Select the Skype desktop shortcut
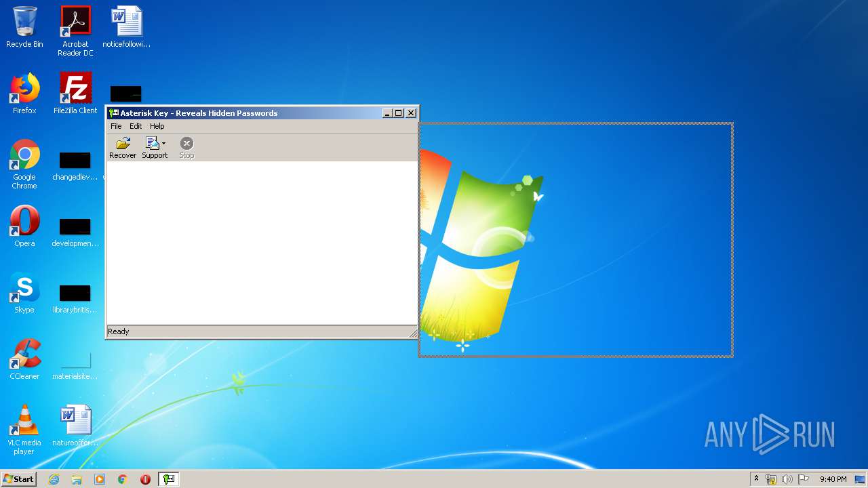 (24, 293)
